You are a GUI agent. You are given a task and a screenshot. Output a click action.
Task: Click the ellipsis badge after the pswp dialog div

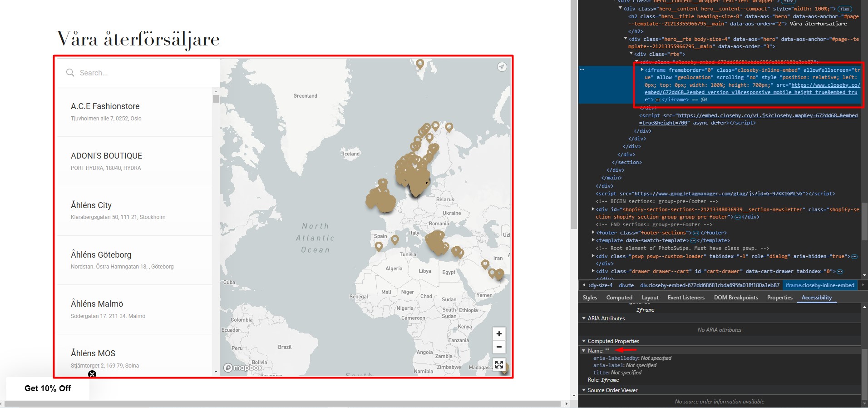click(854, 256)
